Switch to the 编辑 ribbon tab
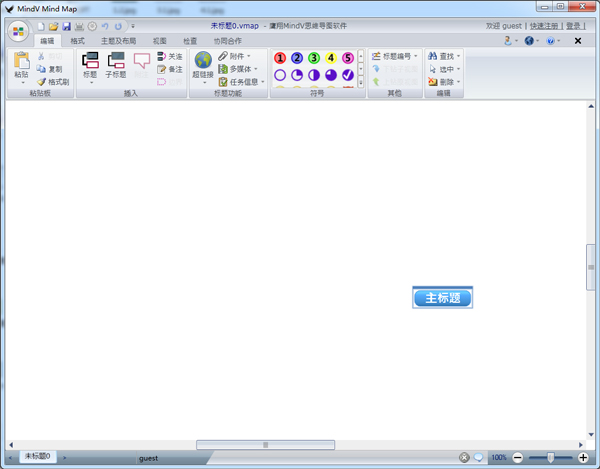600x469 pixels. 47,41
